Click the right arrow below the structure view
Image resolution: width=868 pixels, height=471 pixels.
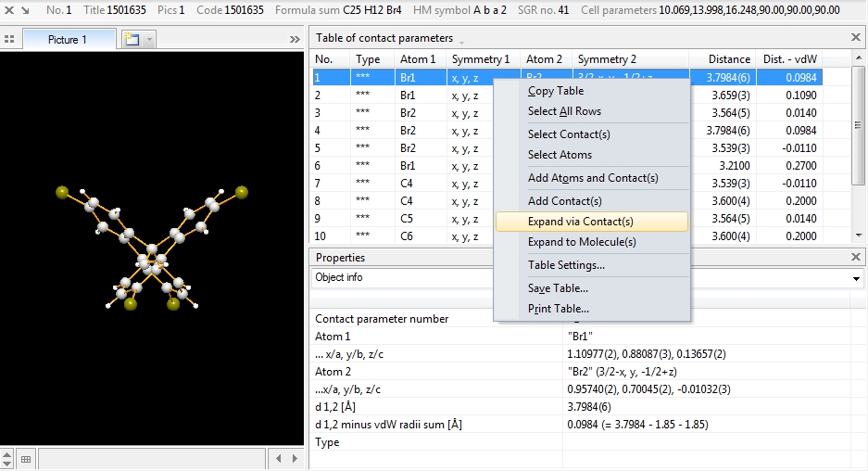(x=296, y=459)
